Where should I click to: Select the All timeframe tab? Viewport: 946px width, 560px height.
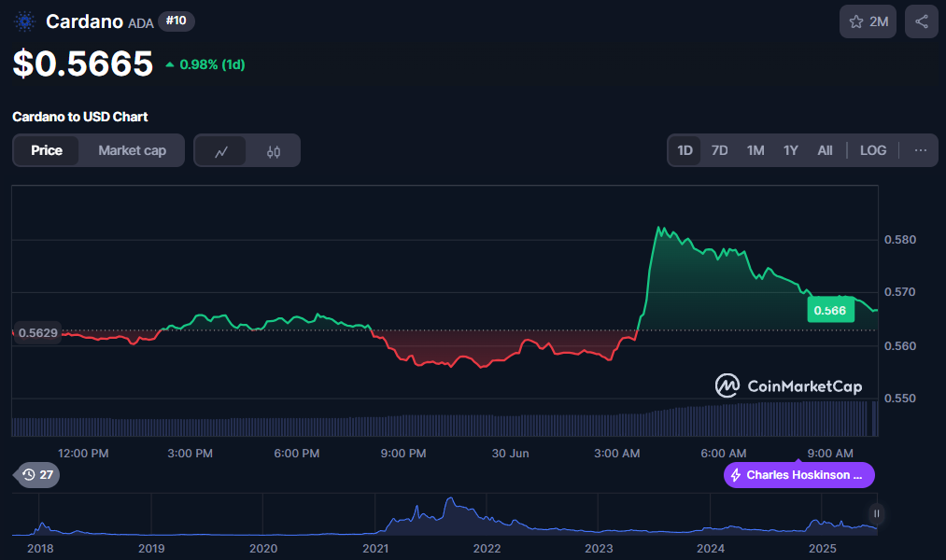[825, 149]
